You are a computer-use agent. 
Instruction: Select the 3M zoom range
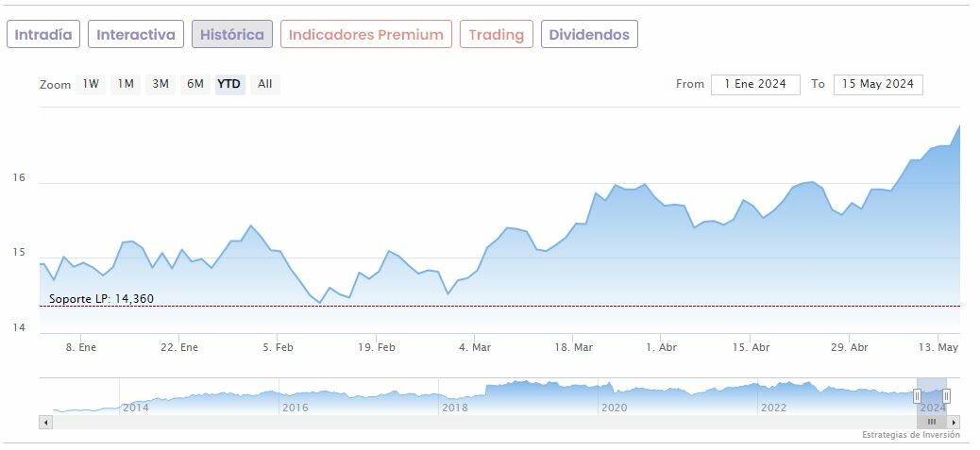(161, 84)
